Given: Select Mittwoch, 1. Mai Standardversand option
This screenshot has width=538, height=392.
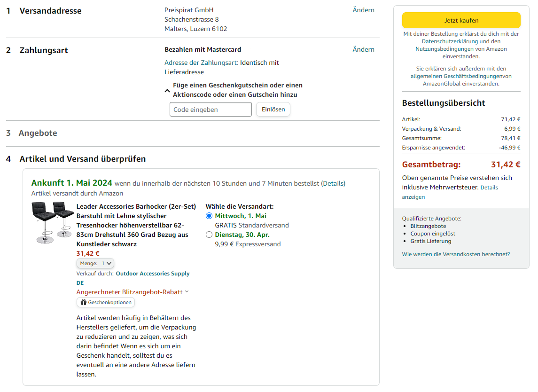Looking at the screenshot, I should tap(209, 216).
